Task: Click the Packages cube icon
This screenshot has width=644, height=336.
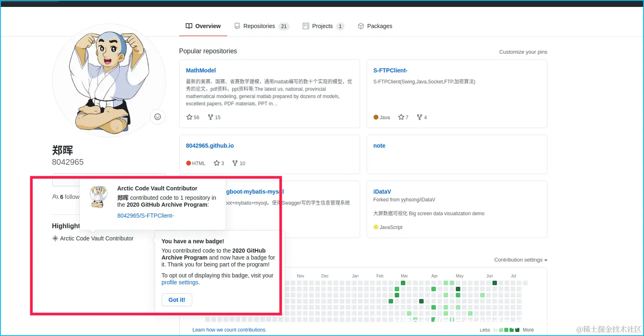Action: tap(361, 26)
